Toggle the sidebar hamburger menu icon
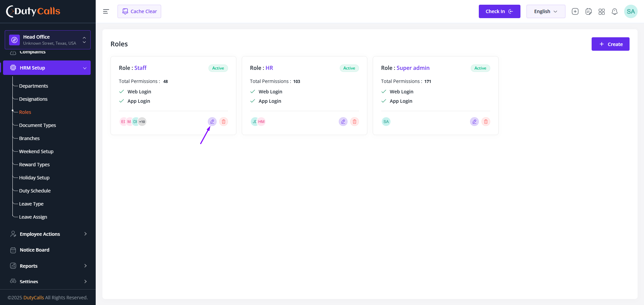 click(106, 11)
